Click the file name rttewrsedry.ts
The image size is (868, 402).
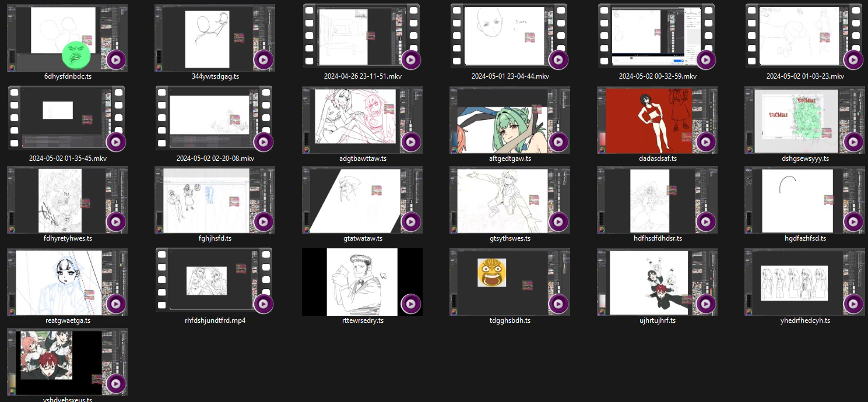[363, 320]
